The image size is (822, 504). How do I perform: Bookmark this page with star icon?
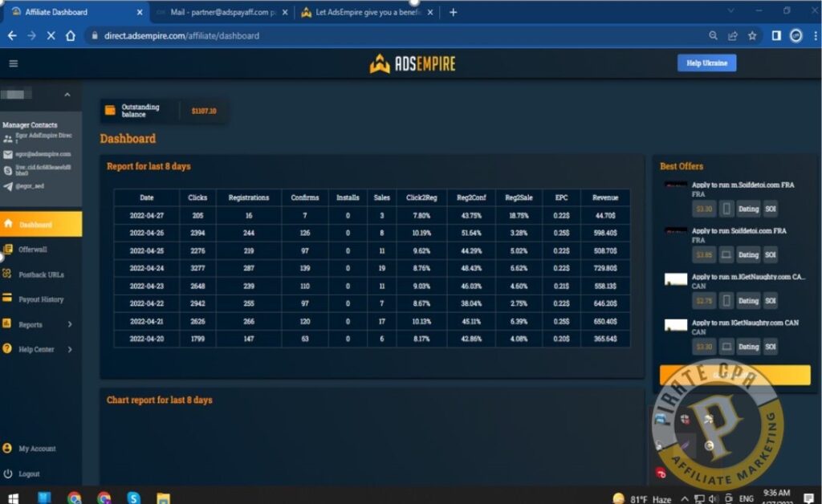(x=752, y=35)
